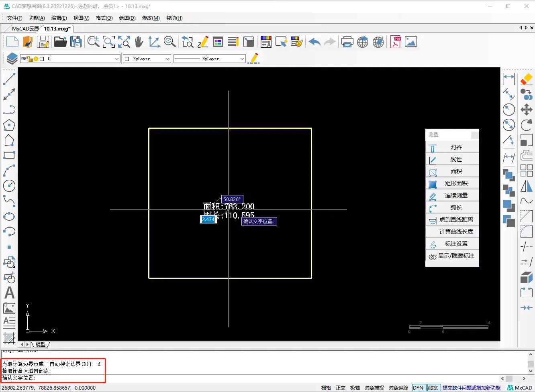This screenshot has height=392, width=535.
Task: Click the highlighted 2.474 dynamic input field
Action: coord(208,219)
